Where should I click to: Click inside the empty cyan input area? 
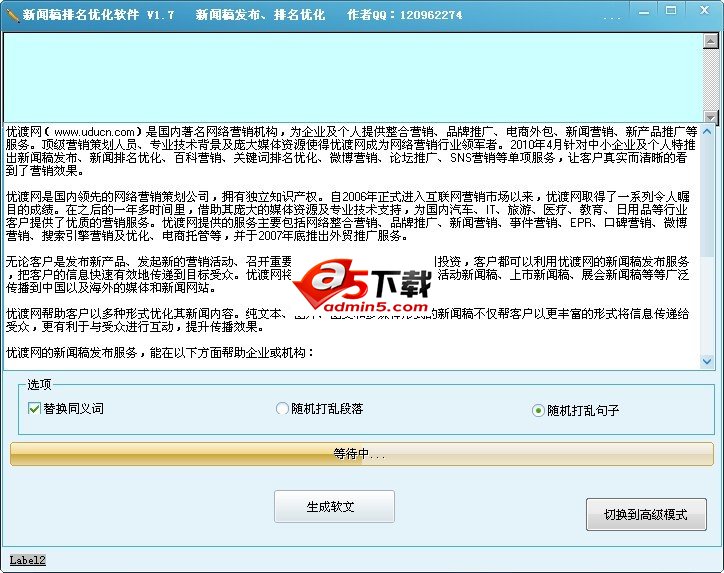pyautogui.click(x=353, y=78)
